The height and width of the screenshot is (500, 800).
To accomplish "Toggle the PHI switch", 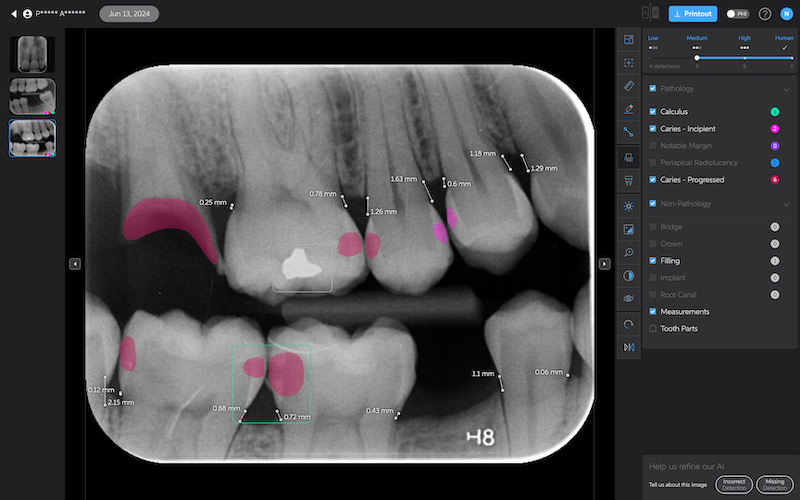I will tap(737, 14).
